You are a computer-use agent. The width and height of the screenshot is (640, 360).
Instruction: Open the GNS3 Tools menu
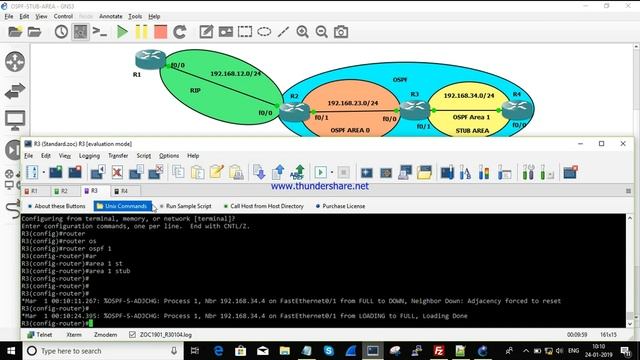(135, 16)
